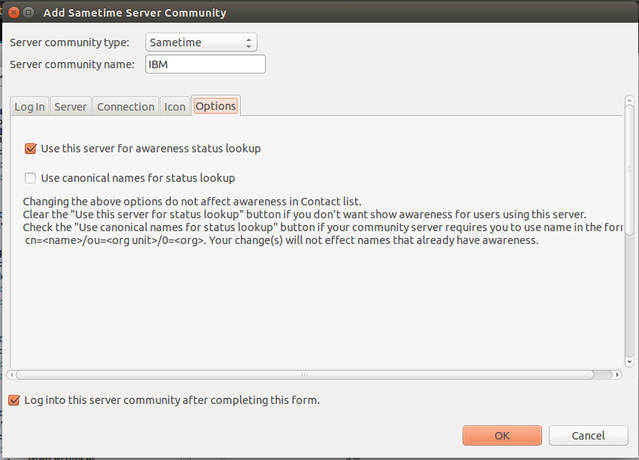The height and width of the screenshot is (460, 639).
Task: Click the horizontal scrollbar right arrow
Action: pyautogui.click(x=617, y=374)
